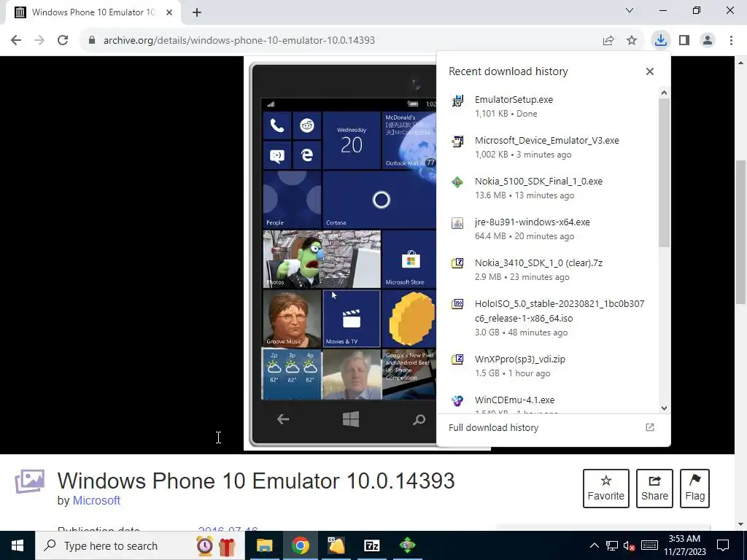
Task: Click the taskbar search box
Action: (x=139, y=545)
